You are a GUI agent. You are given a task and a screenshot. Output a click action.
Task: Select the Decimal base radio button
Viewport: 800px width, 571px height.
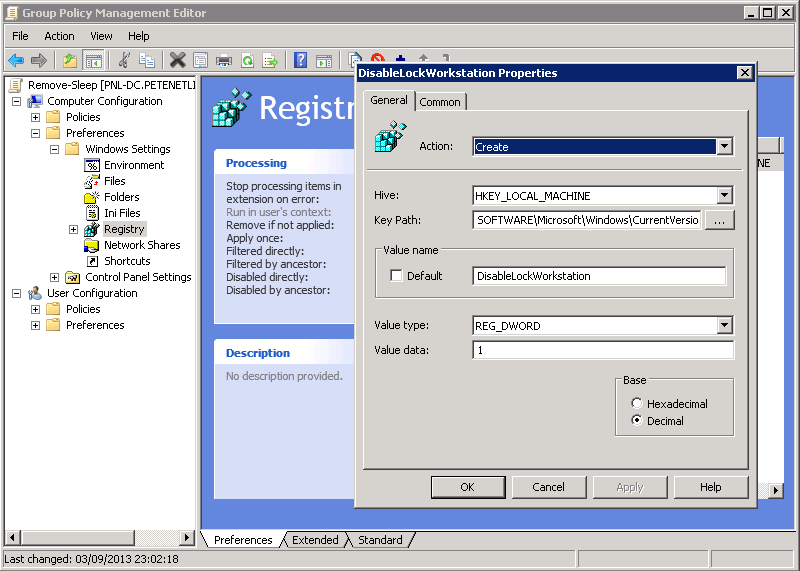pos(636,420)
